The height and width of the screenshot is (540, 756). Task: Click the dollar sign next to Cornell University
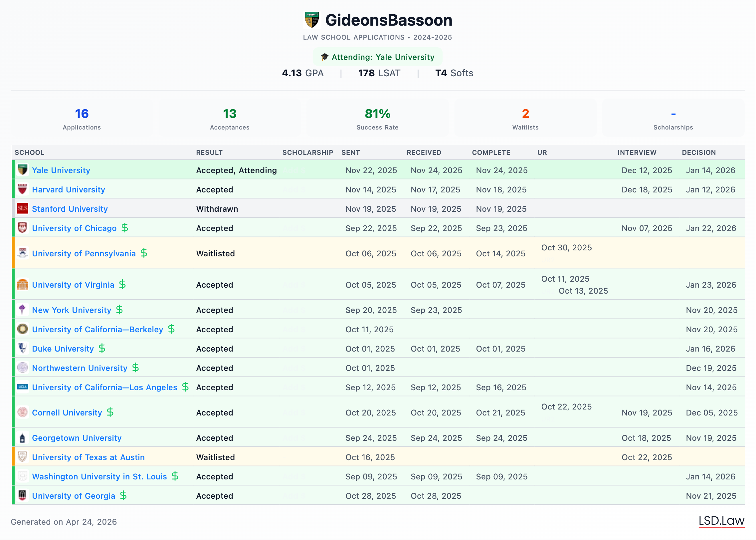click(110, 412)
